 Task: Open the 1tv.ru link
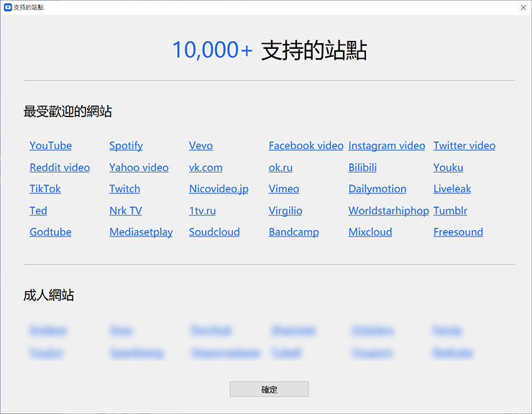[x=202, y=211]
